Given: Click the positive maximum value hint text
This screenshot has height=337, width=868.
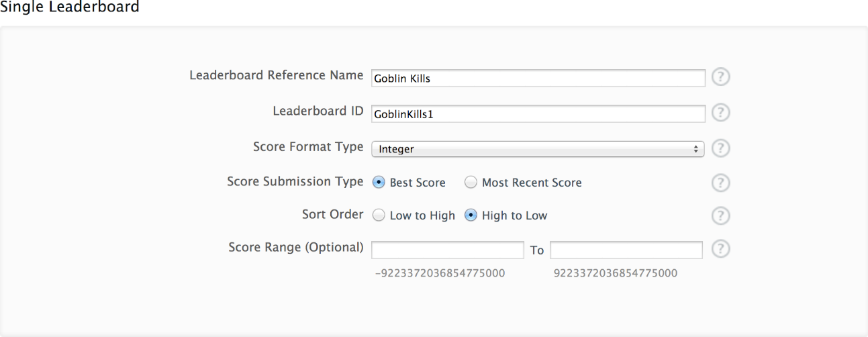Looking at the screenshot, I should (x=615, y=273).
